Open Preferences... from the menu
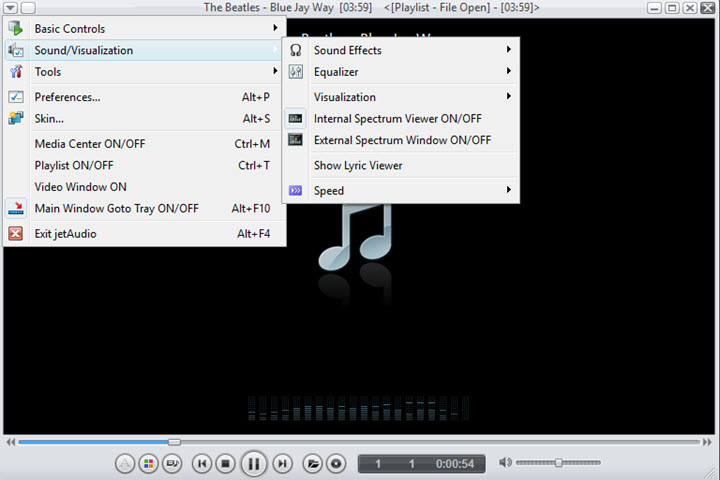Image resolution: width=720 pixels, height=480 pixels. 145,97
